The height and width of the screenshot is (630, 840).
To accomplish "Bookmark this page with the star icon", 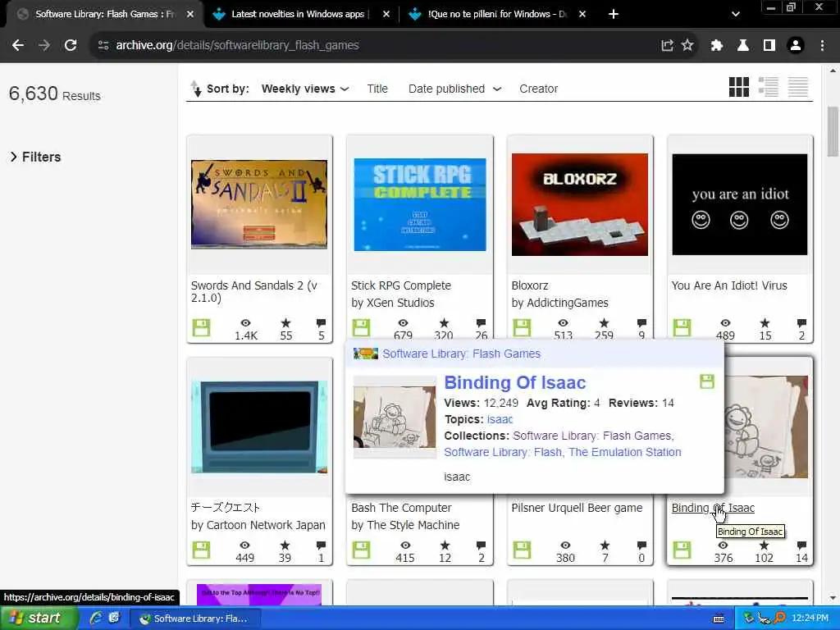I will 687,46.
